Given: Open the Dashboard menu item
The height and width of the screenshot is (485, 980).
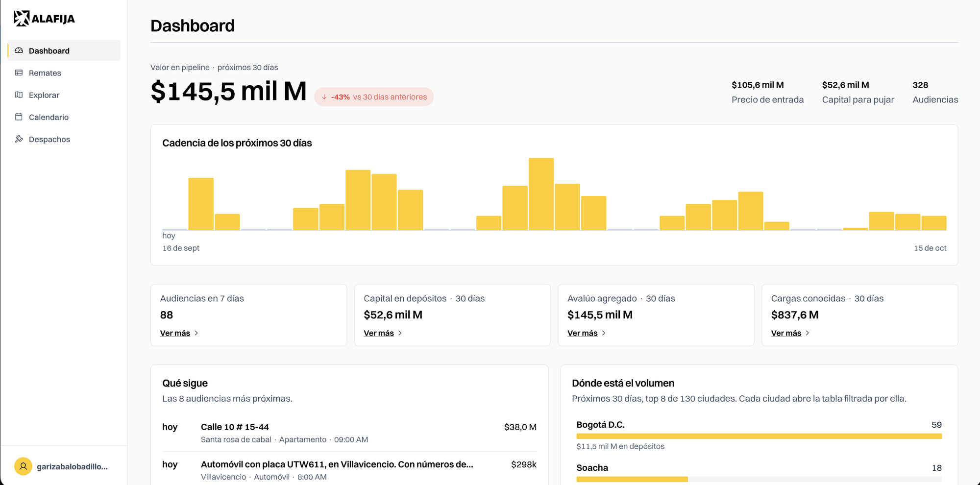Looking at the screenshot, I should pos(64,50).
